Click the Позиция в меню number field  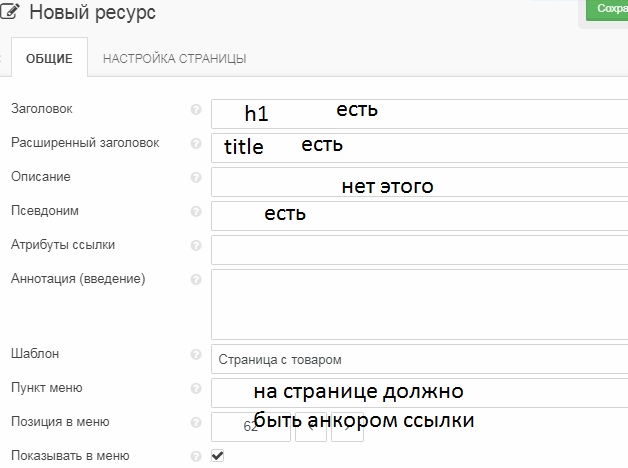pos(251,427)
